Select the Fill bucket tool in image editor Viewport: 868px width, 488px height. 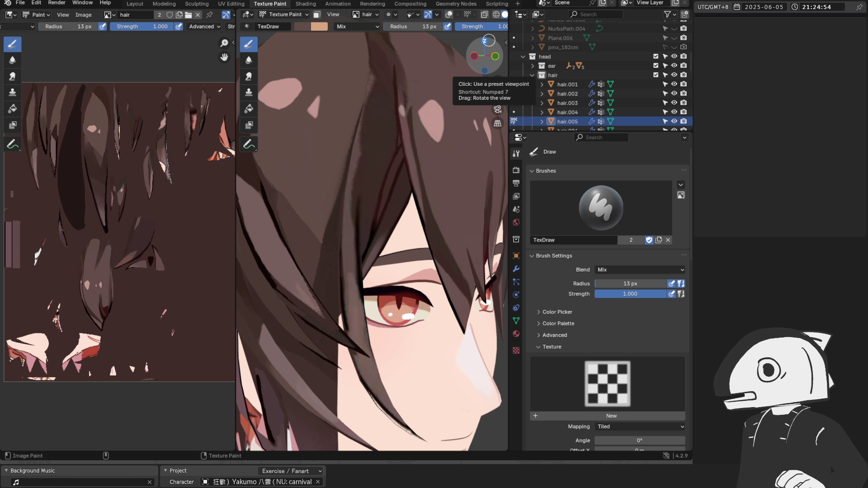(x=12, y=109)
